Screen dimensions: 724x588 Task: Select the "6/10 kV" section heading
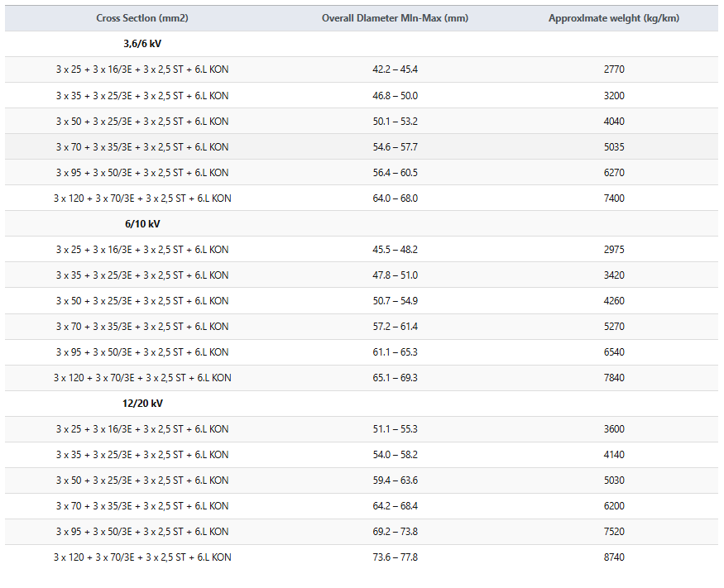(142, 224)
